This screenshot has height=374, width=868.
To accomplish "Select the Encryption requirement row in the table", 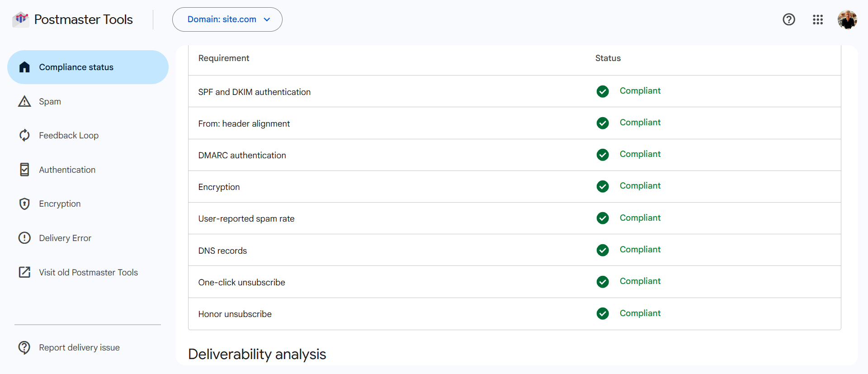I will 514,186.
